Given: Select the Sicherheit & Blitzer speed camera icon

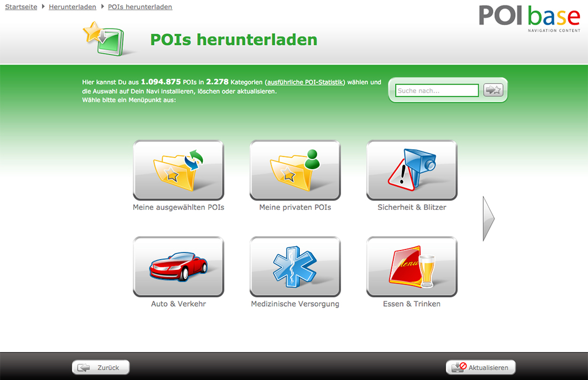Looking at the screenshot, I should [x=411, y=170].
